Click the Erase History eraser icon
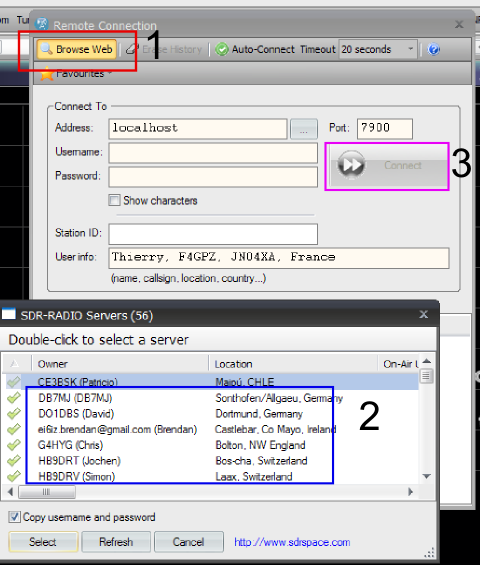Viewport: 480px width, 565px height. click(x=132, y=49)
